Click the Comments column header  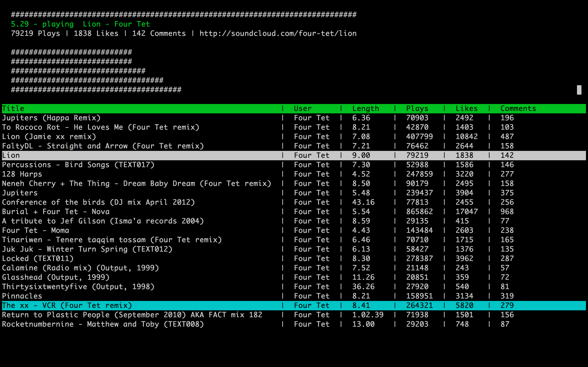518,108
